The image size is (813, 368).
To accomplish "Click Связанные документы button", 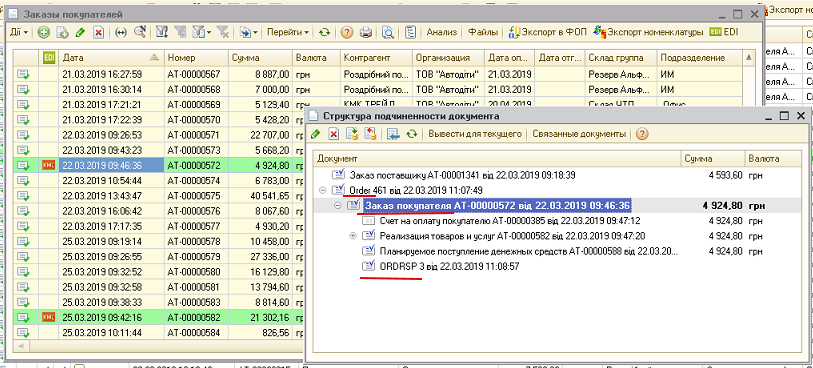I will click(579, 134).
